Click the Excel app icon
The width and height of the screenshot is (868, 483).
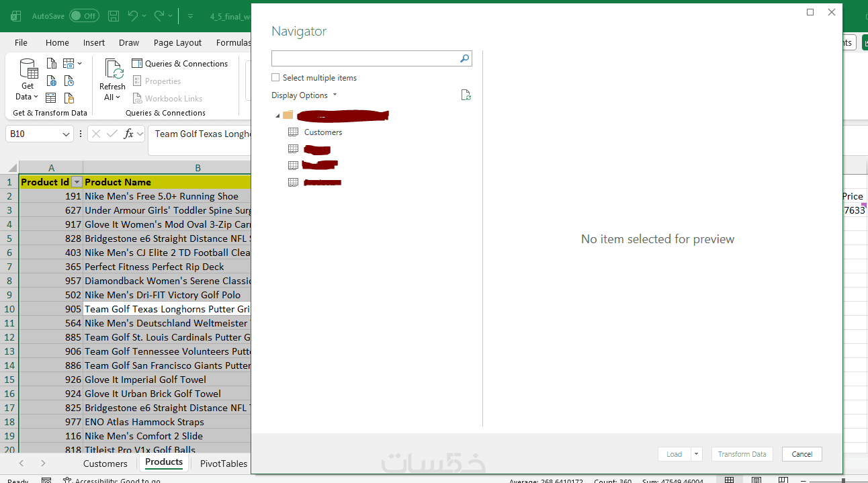[15, 15]
